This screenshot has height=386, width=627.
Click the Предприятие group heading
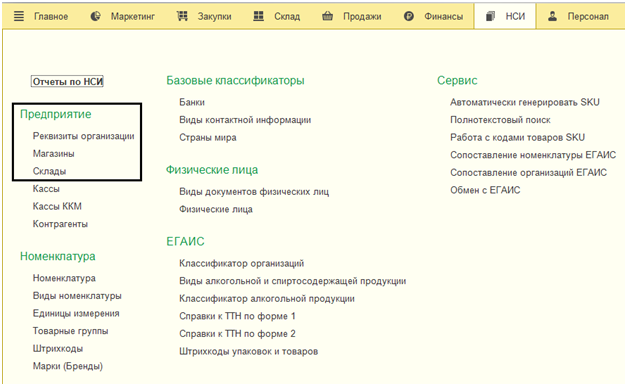pos(56,114)
